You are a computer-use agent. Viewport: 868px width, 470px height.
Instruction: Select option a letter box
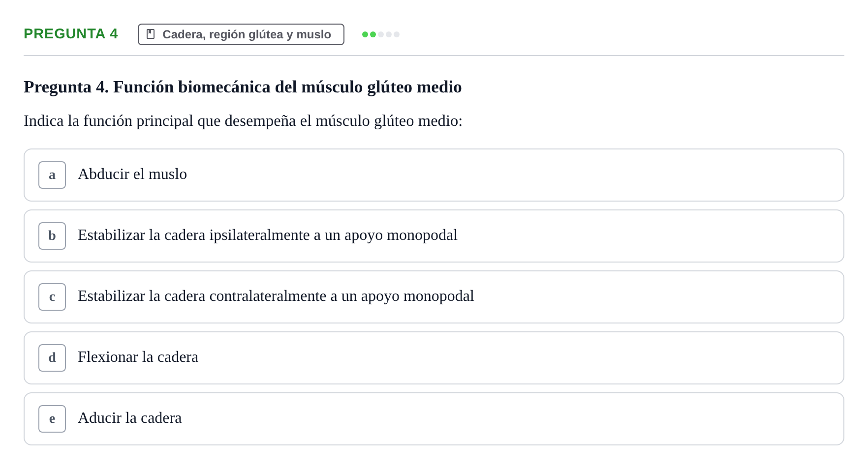click(52, 175)
